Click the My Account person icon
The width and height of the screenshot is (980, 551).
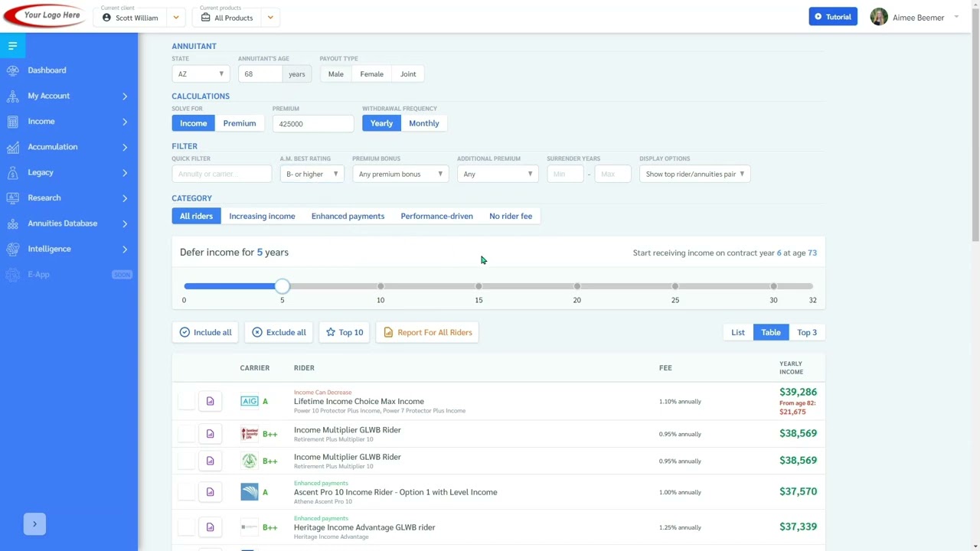12,96
